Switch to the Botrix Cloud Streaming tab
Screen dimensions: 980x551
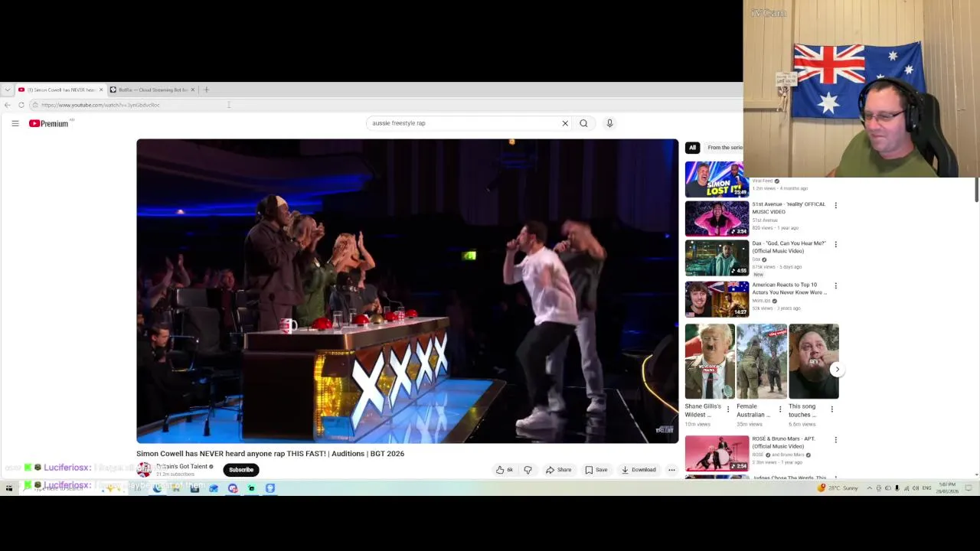pos(152,90)
